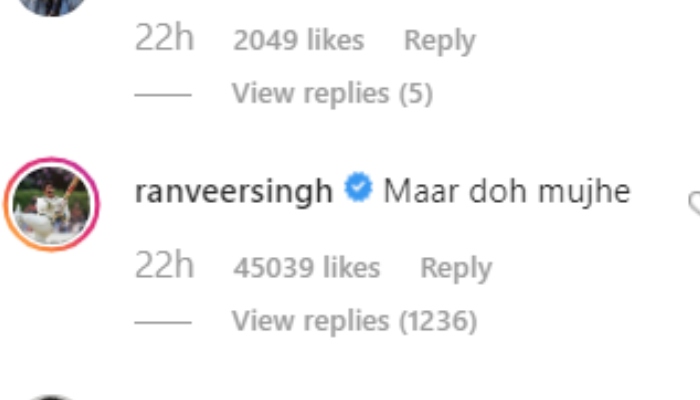The height and width of the screenshot is (400, 700).
Task: Click the dash line before View replies (5)
Action: coord(163,95)
